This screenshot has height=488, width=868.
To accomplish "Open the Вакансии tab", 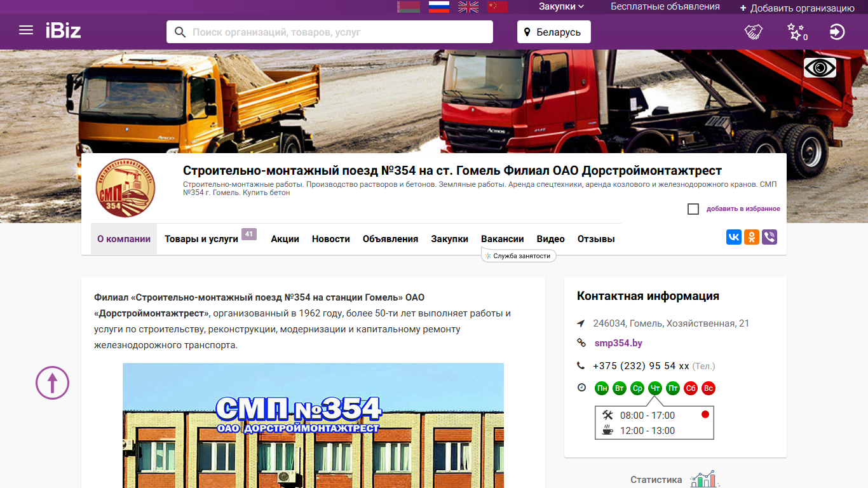I will coord(503,239).
